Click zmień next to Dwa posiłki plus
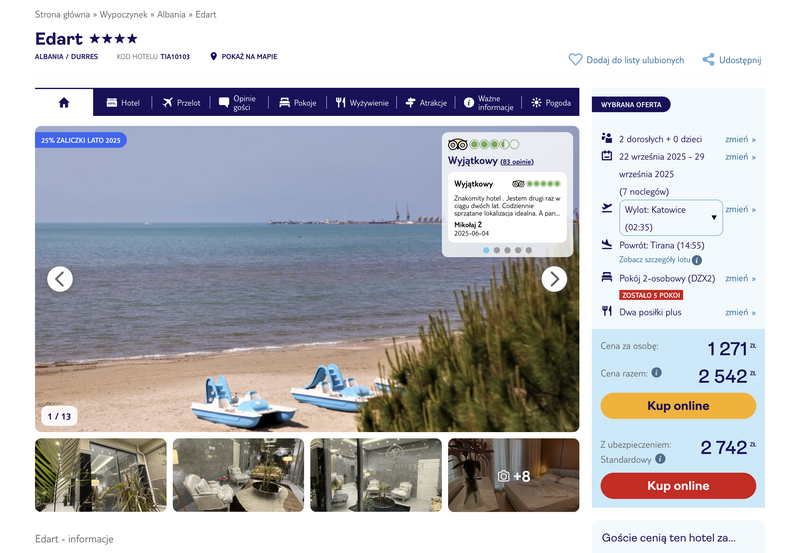The width and height of the screenshot is (800, 553). [740, 312]
